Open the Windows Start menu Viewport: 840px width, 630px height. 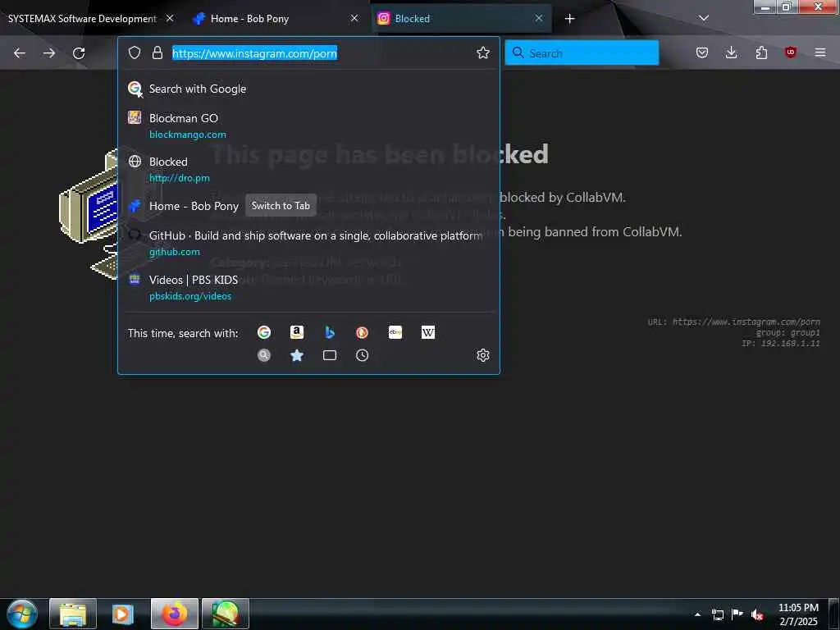click(22, 614)
